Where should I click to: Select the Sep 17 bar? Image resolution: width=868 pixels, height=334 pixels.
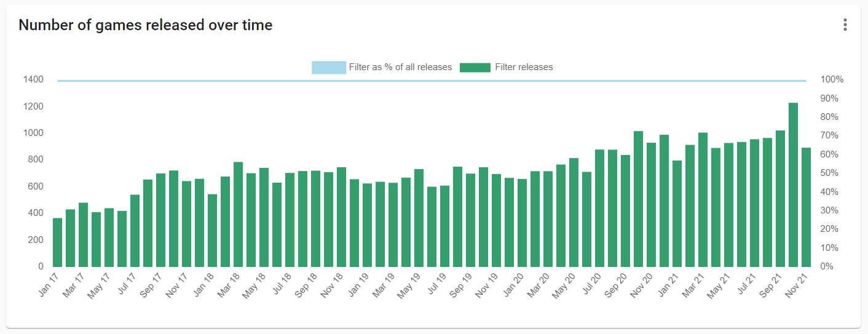click(x=160, y=220)
